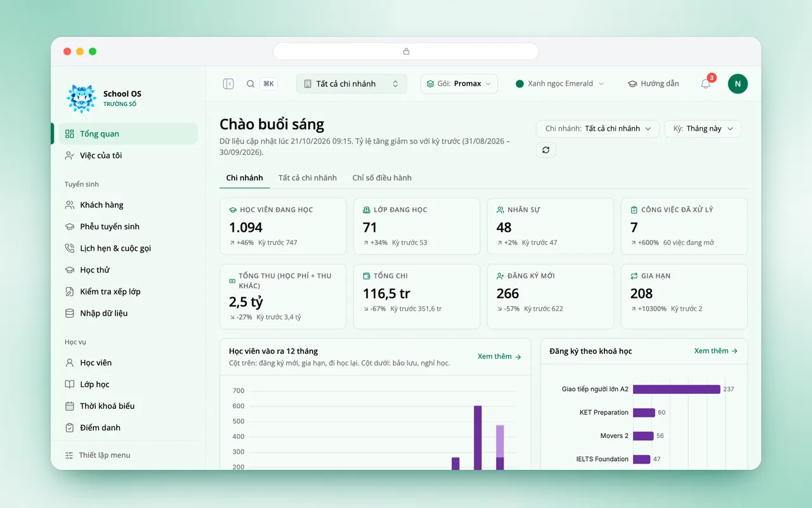Open the Tổng chi stat card
The width and height of the screenshot is (812, 508).
pyautogui.click(x=416, y=297)
